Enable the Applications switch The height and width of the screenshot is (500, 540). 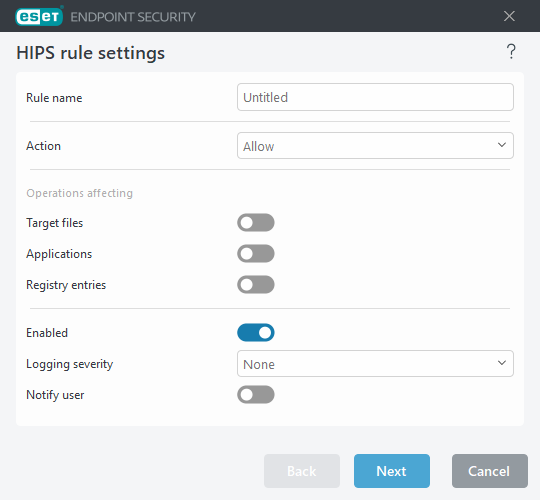256,253
